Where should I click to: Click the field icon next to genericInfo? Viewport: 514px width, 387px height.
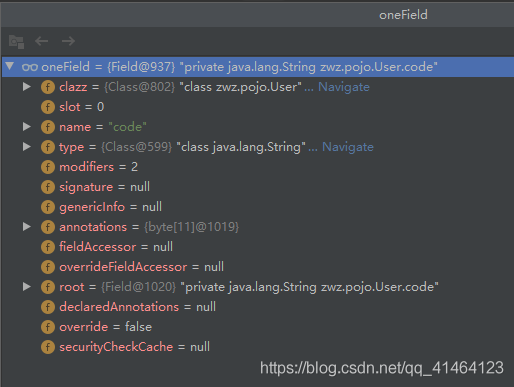point(48,207)
